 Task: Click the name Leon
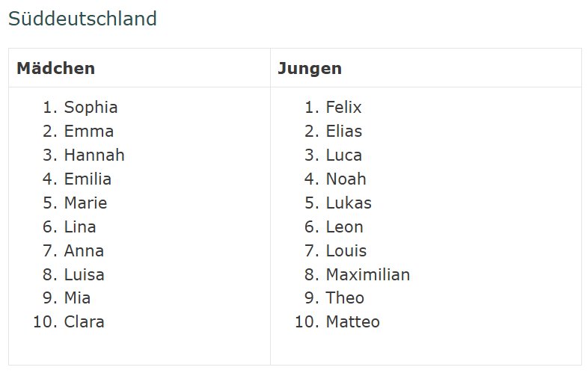tap(344, 227)
